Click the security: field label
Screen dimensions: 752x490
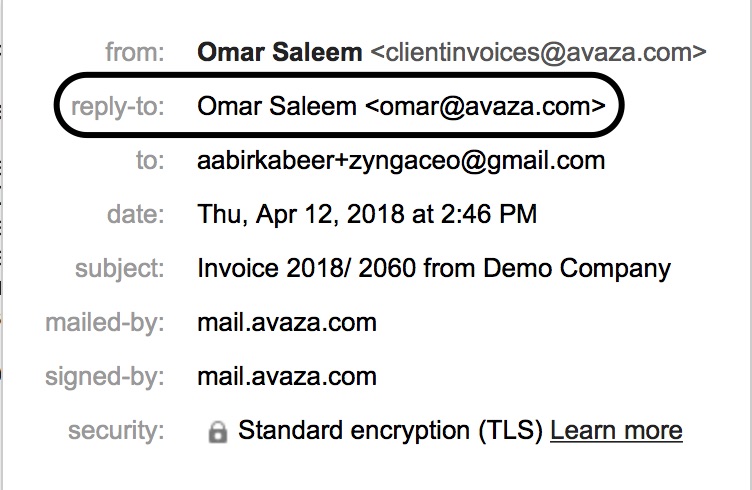pos(116,430)
